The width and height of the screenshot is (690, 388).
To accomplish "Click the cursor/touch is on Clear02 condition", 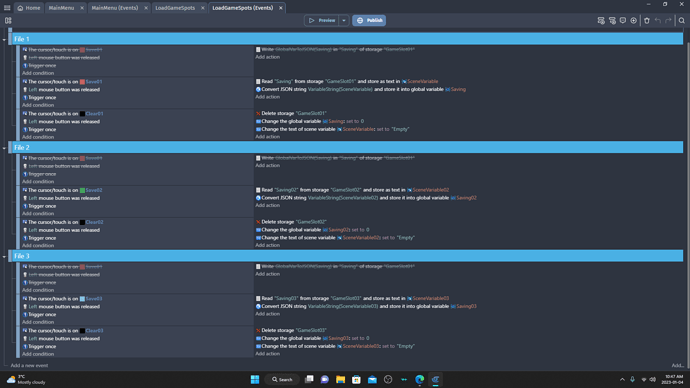I will [x=62, y=222].
